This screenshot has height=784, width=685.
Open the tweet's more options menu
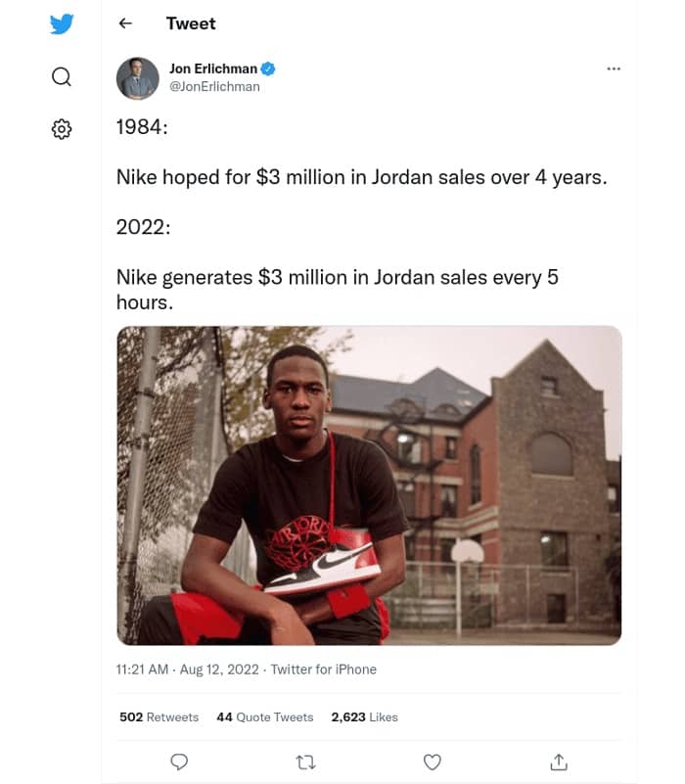click(614, 69)
